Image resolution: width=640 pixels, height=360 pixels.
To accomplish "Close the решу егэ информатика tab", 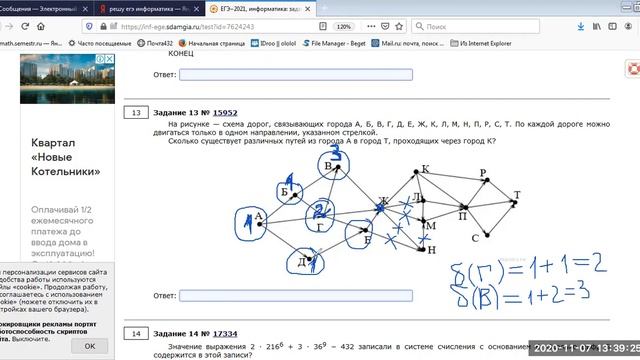I will coord(197,9).
